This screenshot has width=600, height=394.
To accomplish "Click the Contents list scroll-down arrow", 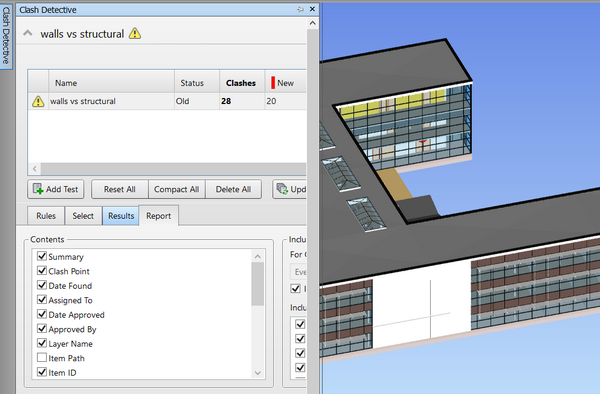I will (x=258, y=373).
